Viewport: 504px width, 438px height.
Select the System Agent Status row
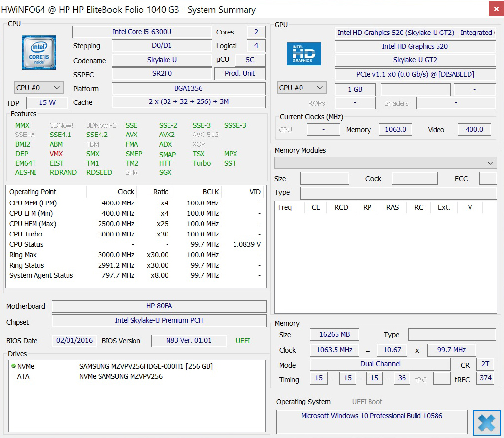135,276
